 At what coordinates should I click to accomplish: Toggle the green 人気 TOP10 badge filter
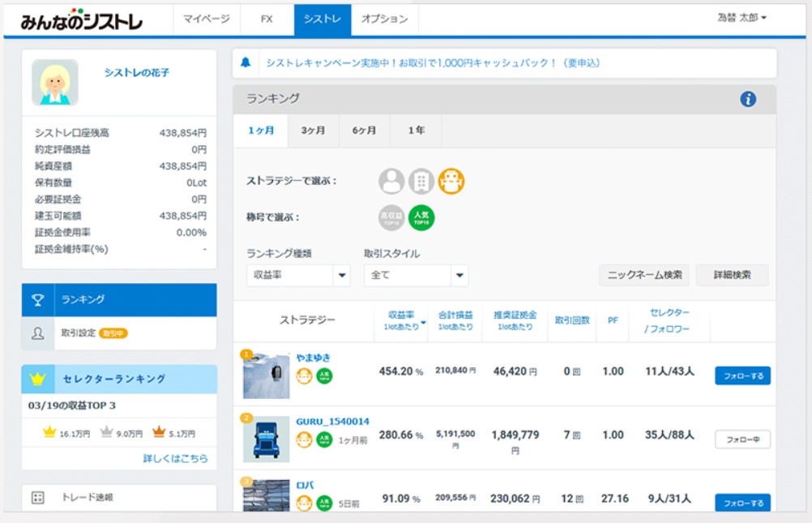coord(421,217)
